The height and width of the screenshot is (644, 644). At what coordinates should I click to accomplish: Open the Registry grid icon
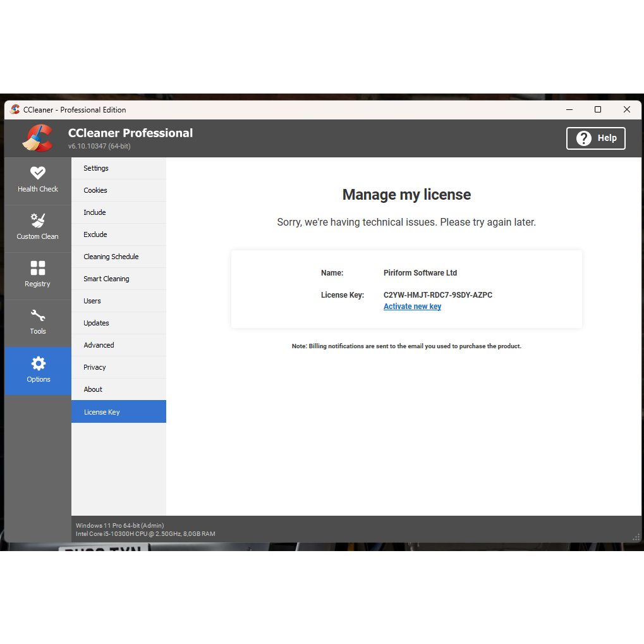point(38,268)
